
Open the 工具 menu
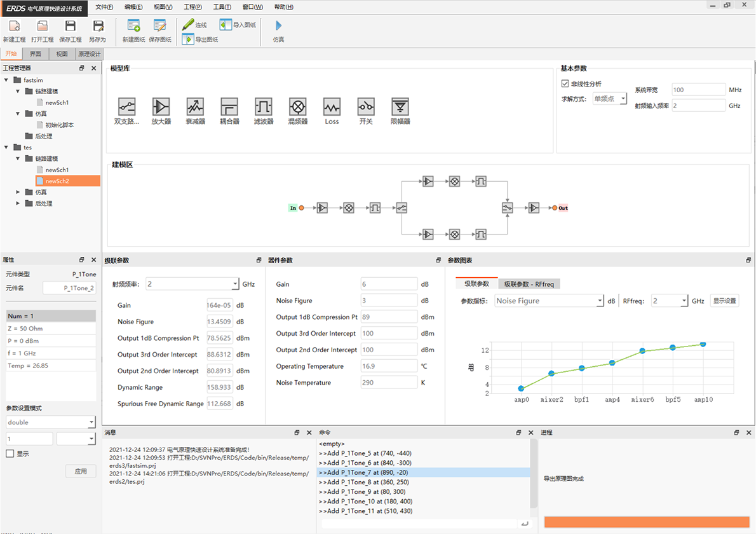pos(222,7)
